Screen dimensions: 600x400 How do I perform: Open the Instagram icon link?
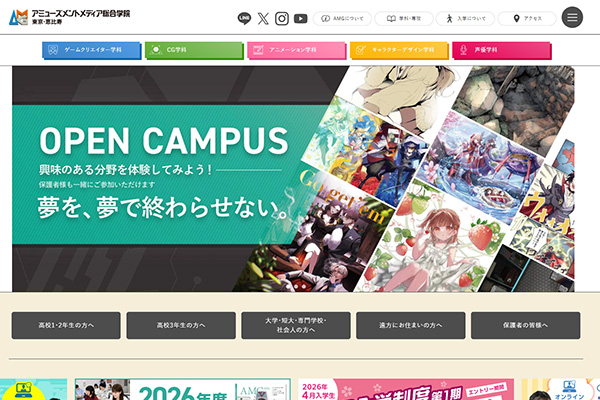coord(282,18)
